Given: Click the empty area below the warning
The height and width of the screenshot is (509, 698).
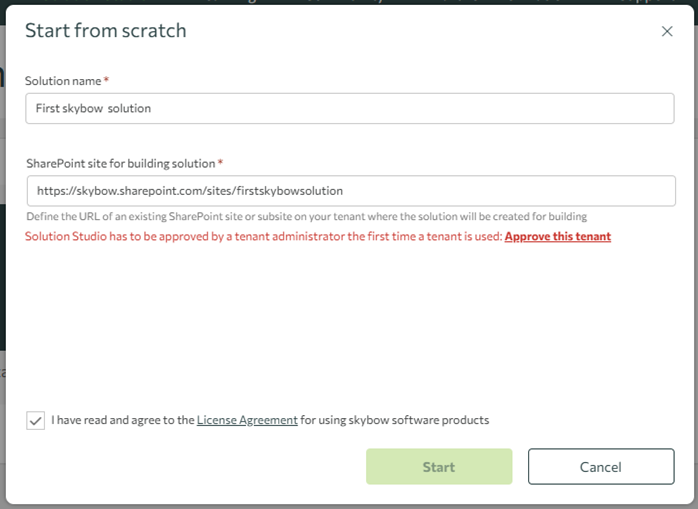Looking at the screenshot, I should point(349,320).
